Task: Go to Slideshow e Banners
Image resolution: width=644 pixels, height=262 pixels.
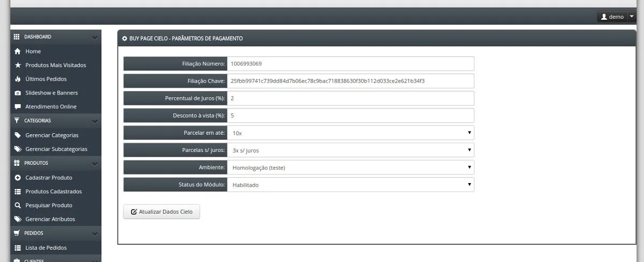Action: click(x=52, y=93)
